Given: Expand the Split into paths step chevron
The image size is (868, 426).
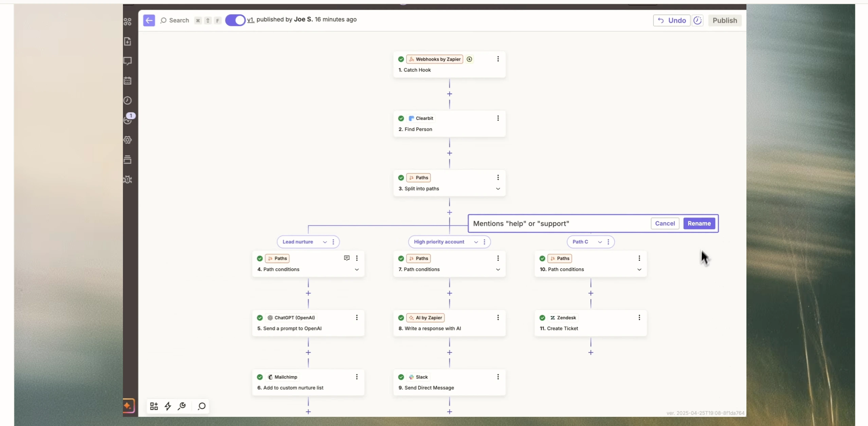Looking at the screenshot, I should [498, 189].
